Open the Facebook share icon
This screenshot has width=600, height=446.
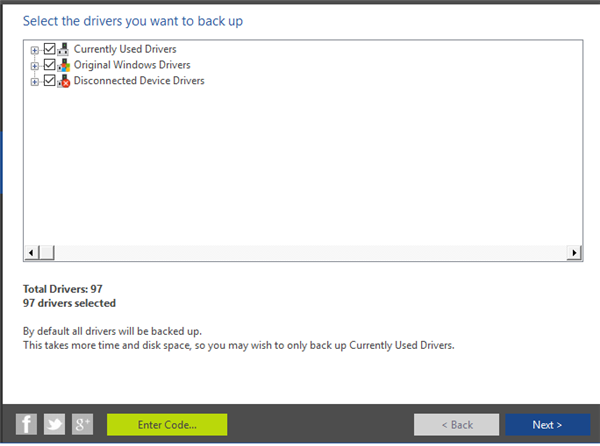point(27,424)
